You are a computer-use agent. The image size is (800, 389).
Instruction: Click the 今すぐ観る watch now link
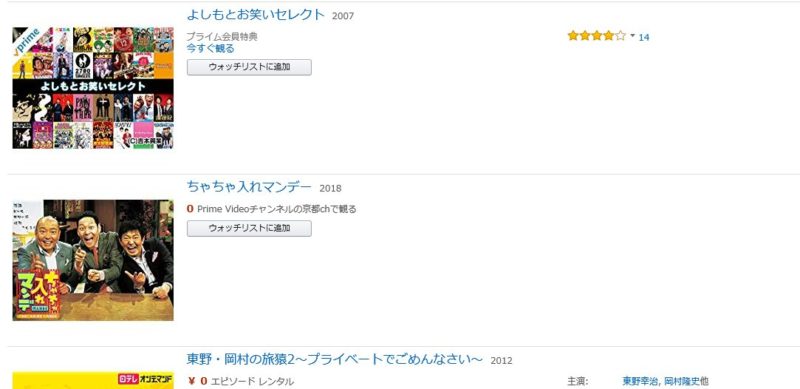coord(210,48)
